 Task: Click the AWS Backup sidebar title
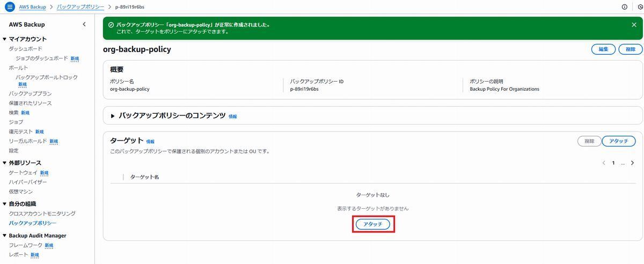point(27,25)
